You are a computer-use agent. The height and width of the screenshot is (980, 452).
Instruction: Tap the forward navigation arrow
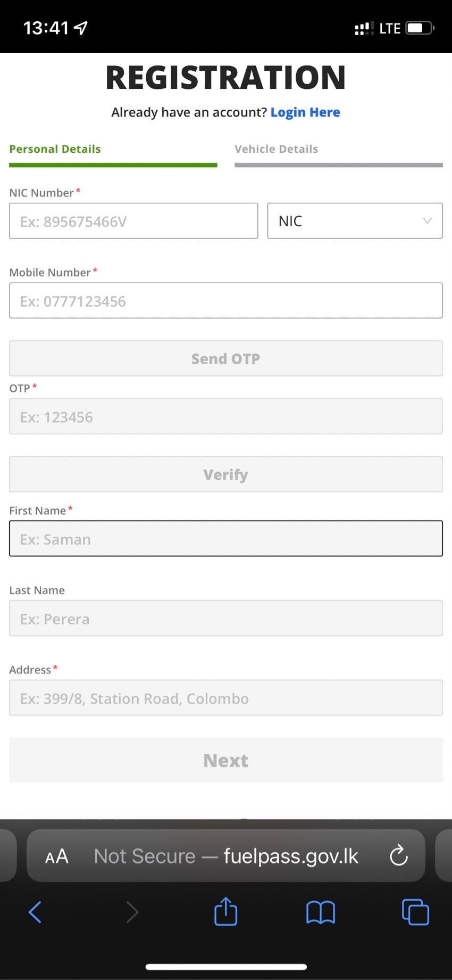(x=132, y=912)
